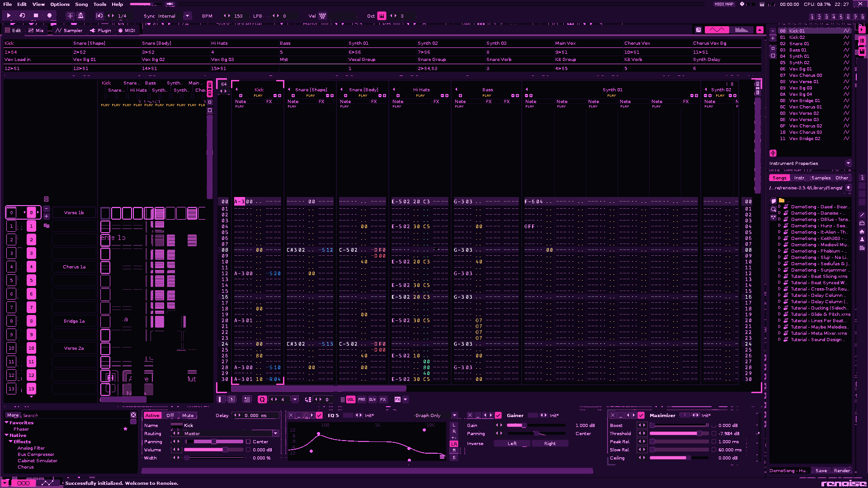Click the Gainer Inverse Right button
Screen dimensions: 868x488
[x=550, y=444]
